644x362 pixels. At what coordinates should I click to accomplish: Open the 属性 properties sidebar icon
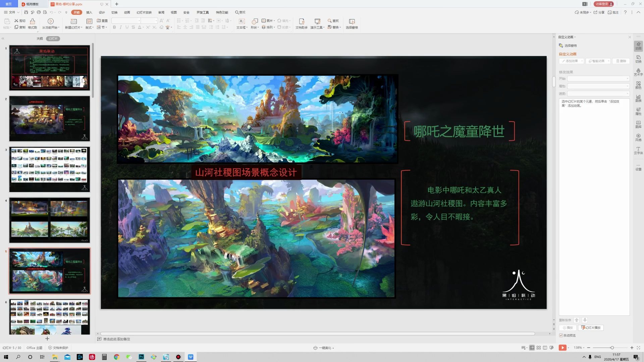pyautogui.click(x=638, y=111)
